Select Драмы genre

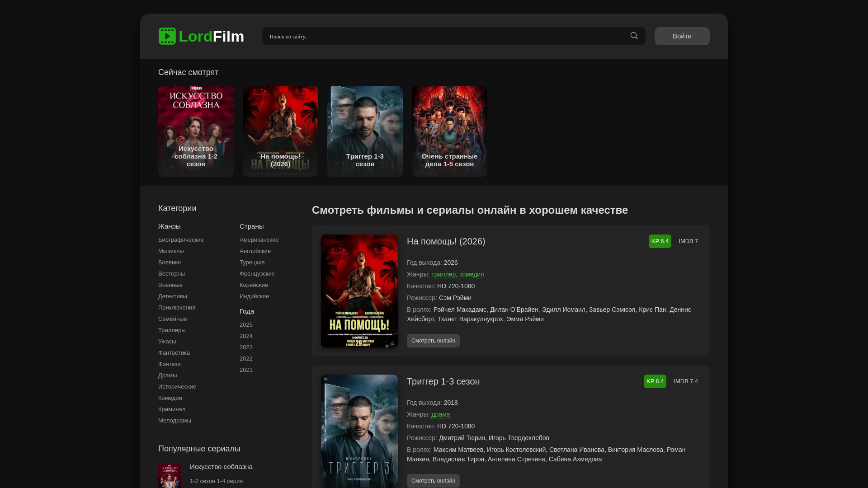(x=168, y=375)
